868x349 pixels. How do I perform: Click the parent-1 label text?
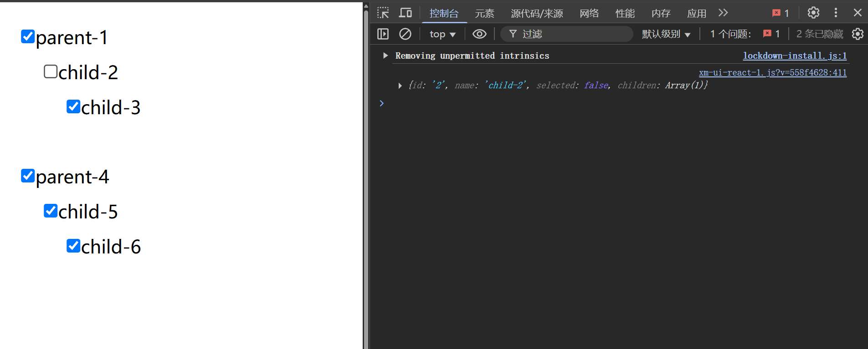(x=72, y=37)
